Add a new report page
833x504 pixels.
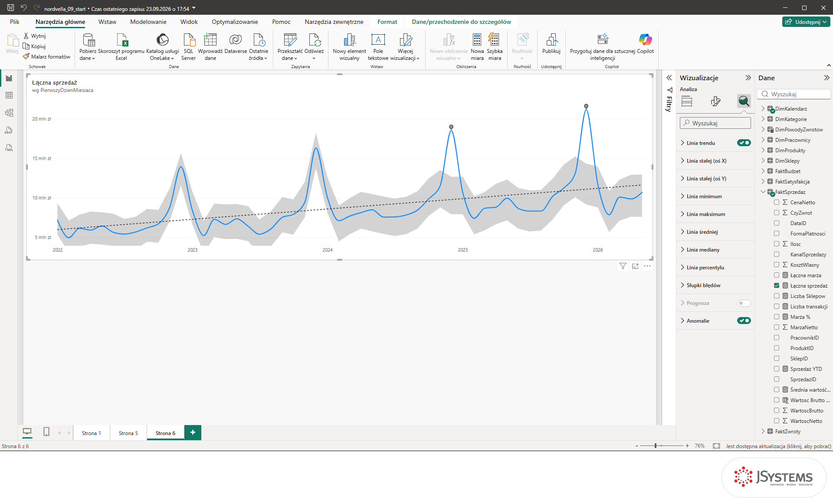pyautogui.click(x=193, y=432)
